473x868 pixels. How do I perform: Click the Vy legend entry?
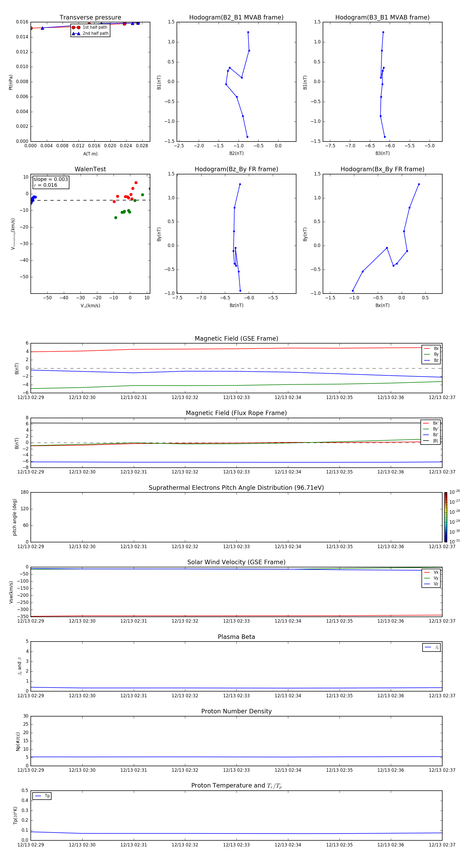(x=431, y=578)
